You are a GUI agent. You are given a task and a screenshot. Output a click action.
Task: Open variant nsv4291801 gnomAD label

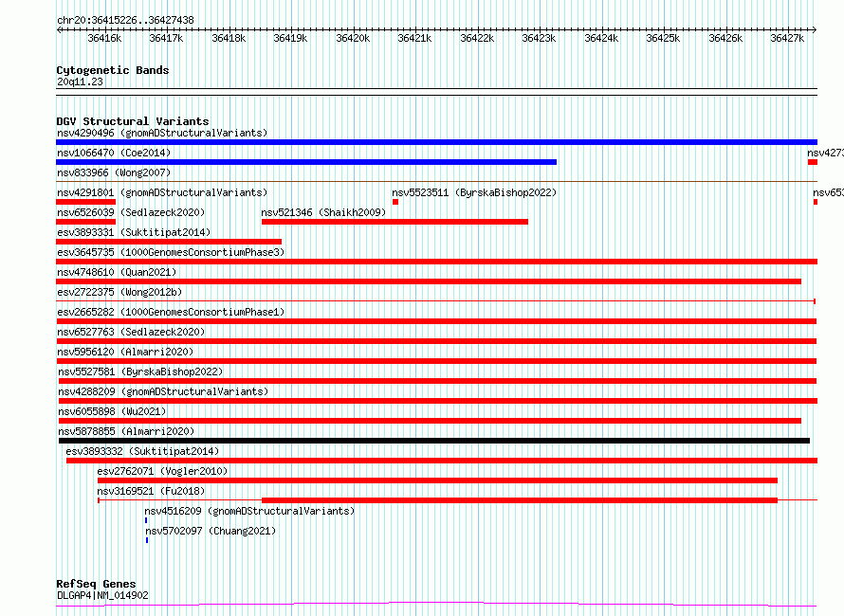[162, 192]
